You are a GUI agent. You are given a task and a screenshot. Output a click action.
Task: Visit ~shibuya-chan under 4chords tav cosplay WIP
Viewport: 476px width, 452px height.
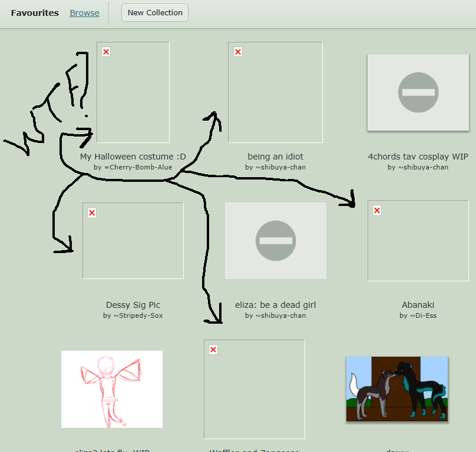click(423, 167)
